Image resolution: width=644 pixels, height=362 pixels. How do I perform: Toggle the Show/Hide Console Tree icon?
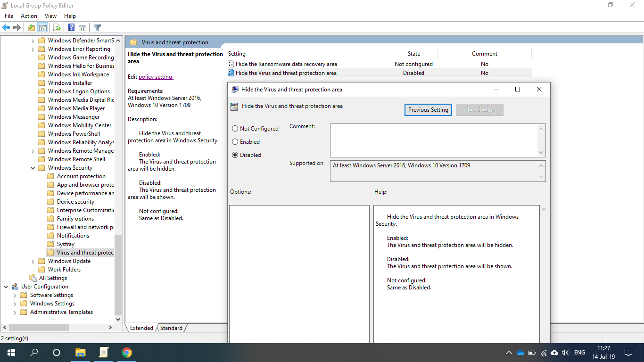tap(43, 27)
